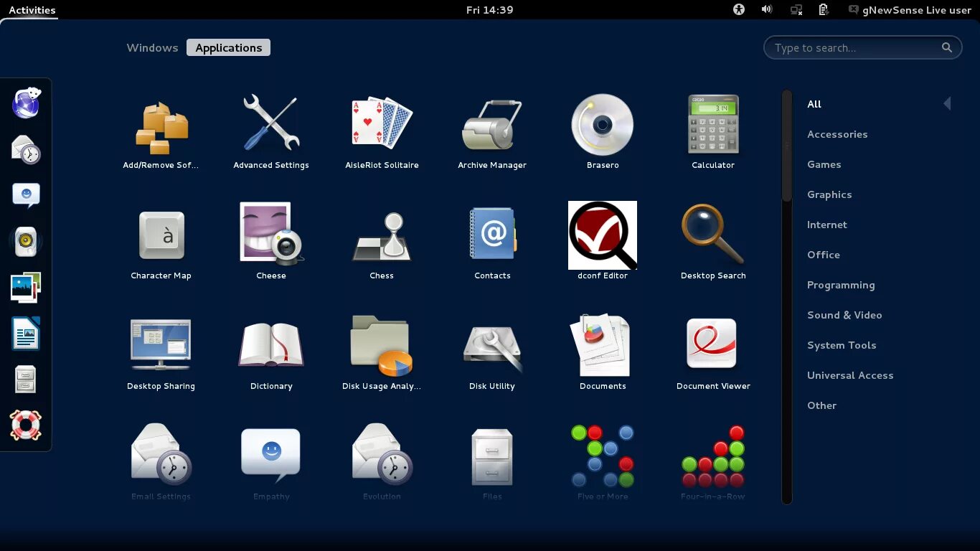The width and height of the screenshot is (980, 551).
Task: Filter by Internet category
Action: pyautogui.click(x=827, y=225)
